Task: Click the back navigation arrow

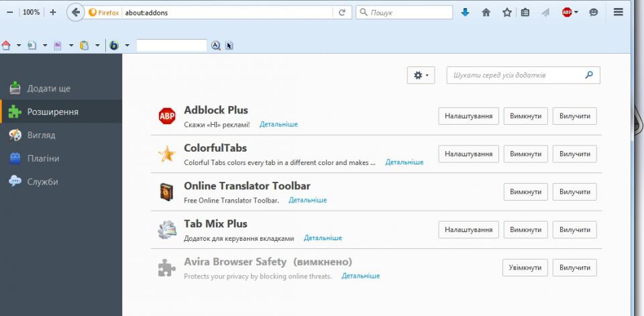Action: tap(76, 12)
